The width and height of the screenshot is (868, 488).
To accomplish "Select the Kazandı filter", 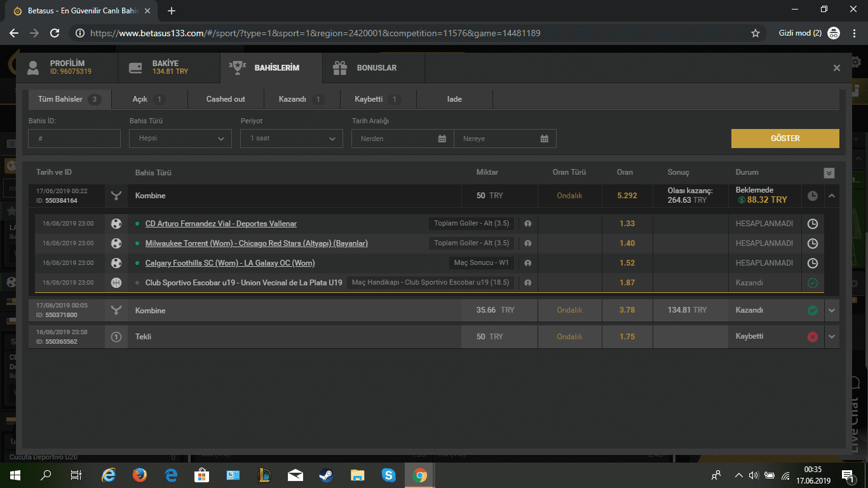I will click(302, 99).
